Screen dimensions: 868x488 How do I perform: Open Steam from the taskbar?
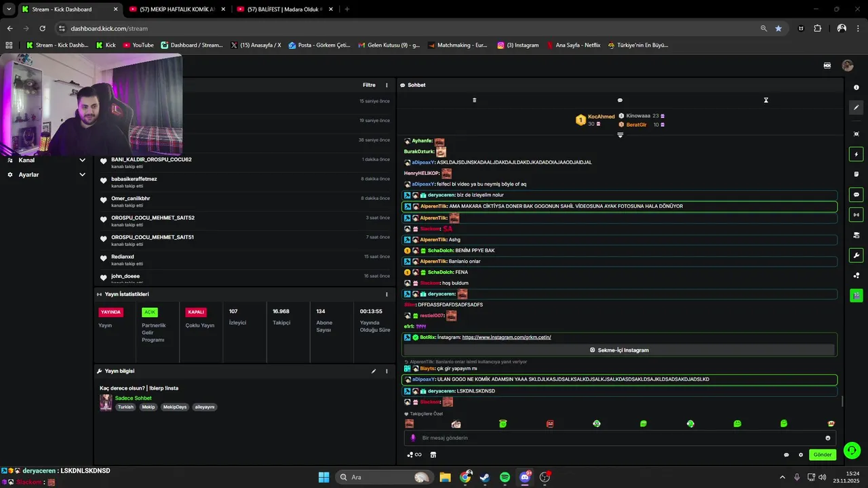coord(485,477)
